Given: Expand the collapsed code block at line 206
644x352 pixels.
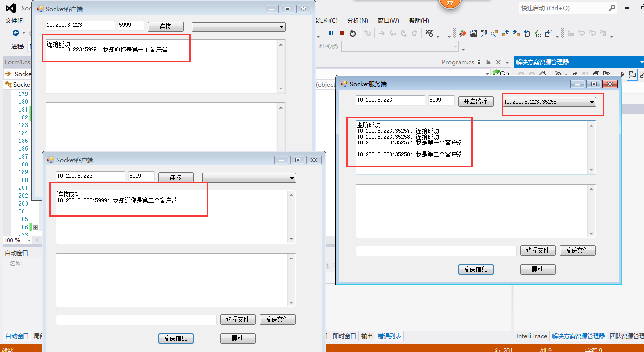Looking at the screenshot, I should pyautogui.click(x=35, y=227).
